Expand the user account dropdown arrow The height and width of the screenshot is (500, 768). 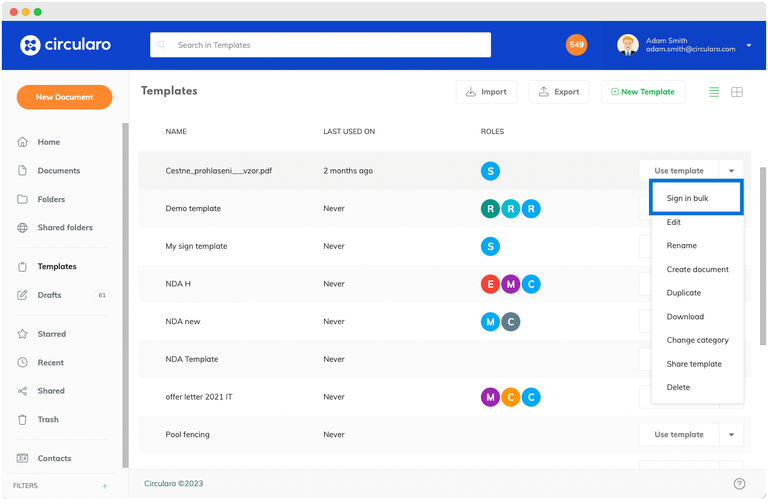(x=748, y=47)
